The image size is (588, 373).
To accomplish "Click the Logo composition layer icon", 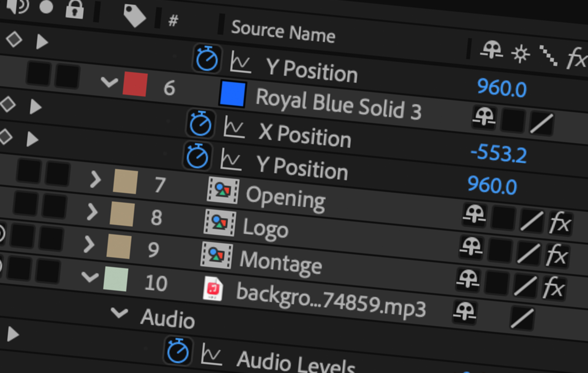I will pyautogui.click(x=220, y=223).
